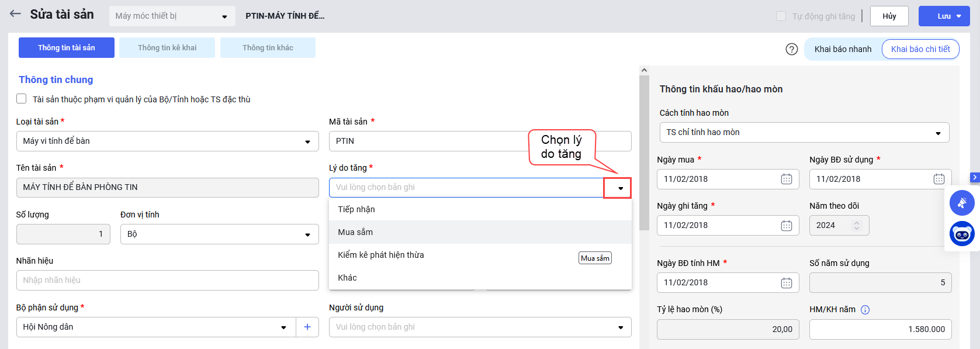Screen dimensions: 980x349
Task: Switch to the Thông tin kê khai tab
Action: (167, 48)
